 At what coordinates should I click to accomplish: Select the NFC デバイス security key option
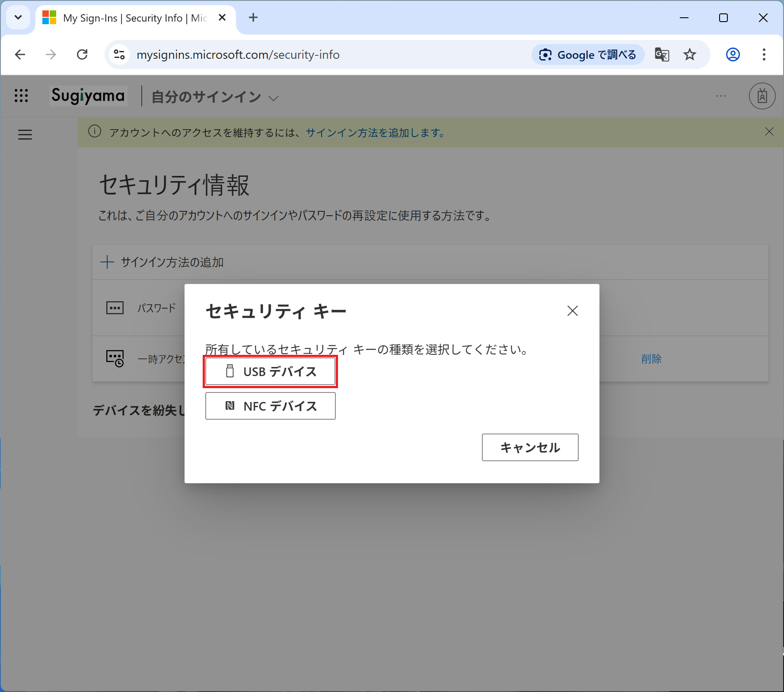click(270, 406)
